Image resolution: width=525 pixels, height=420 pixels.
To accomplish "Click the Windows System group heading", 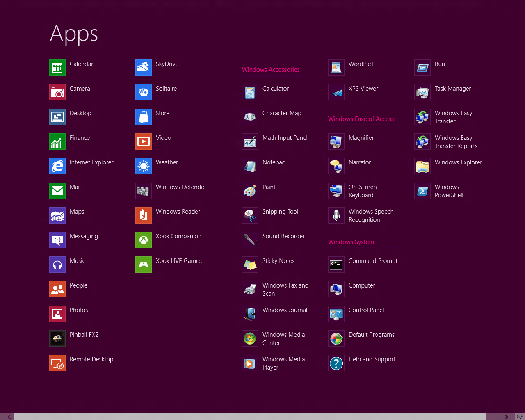I will click(351, 242).
